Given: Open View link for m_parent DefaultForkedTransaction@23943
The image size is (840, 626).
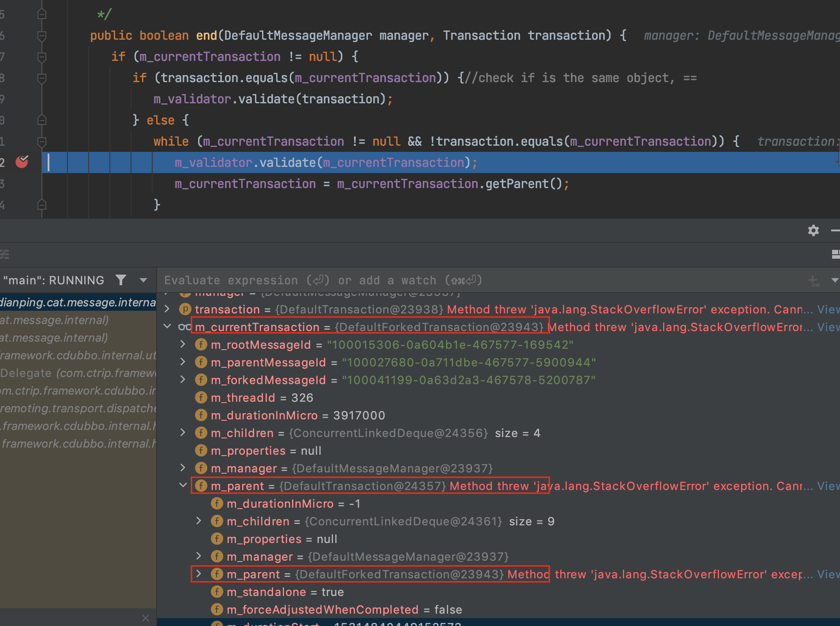Looking at the screenshot, I should coord(828,574).
